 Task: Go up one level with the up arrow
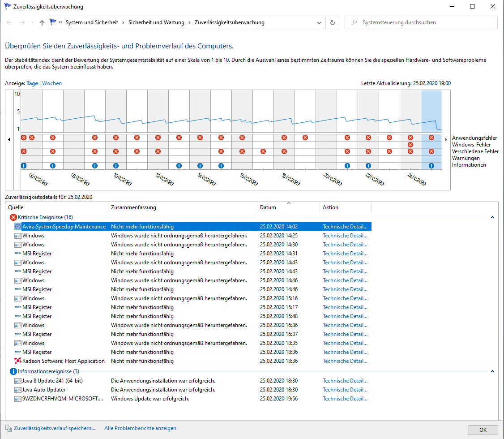click(x=42, y=22)
